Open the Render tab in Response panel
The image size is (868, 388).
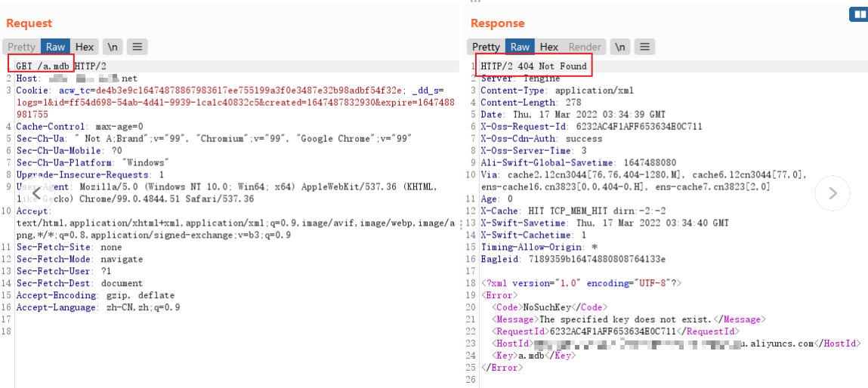[x=585, y=47]
